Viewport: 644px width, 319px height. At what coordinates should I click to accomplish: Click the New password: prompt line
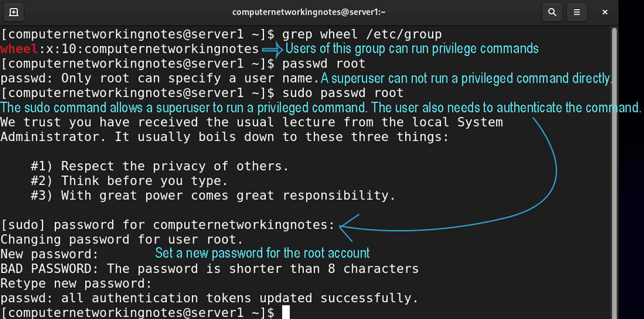[50, 255]
